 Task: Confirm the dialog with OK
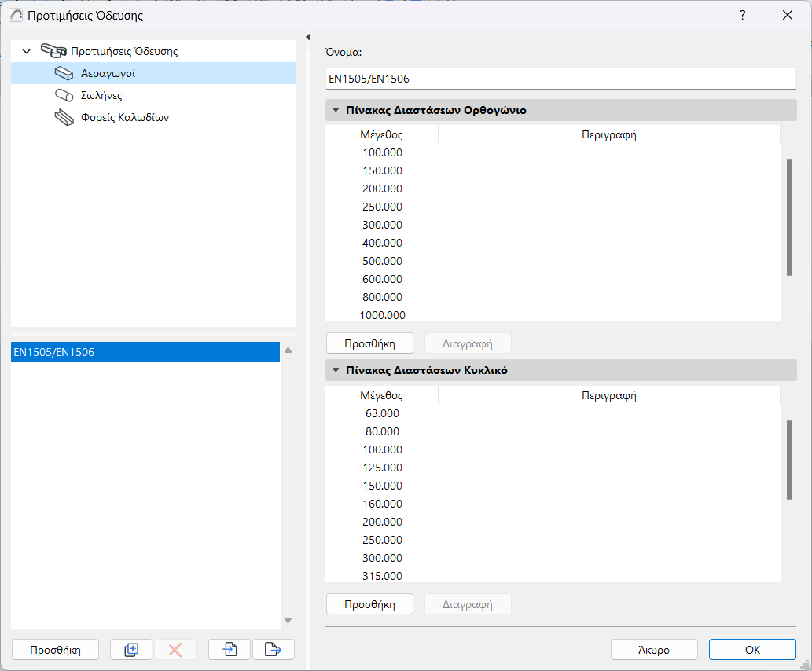752,650
